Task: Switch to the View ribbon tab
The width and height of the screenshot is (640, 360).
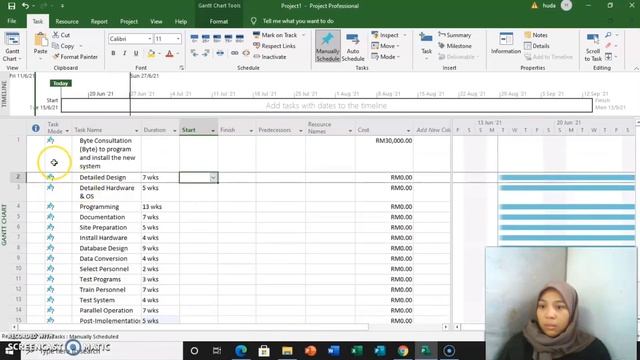Action: [x=156, y=21]
